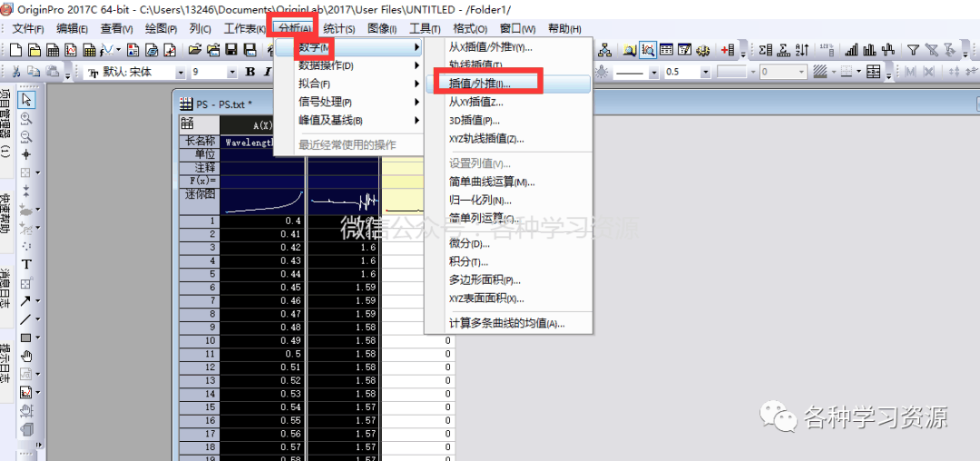Choose the Zoom In magnifier tool
Image resolution: width=980 pixels, height=461 pixels.
click(x=26, y=118)
